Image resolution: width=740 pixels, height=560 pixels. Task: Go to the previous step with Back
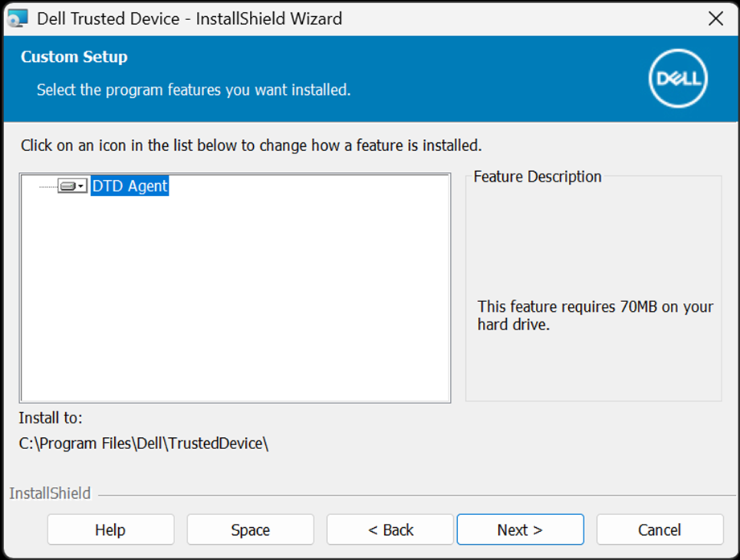click(x=390, y=530)
